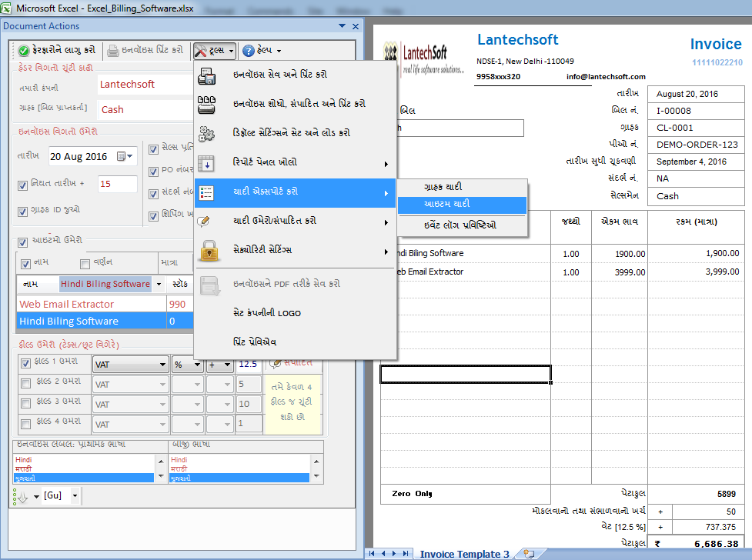Switch to Invoice Template 3 sheet tab
Viewport: 752px width, 560px height.
point(464,554)
